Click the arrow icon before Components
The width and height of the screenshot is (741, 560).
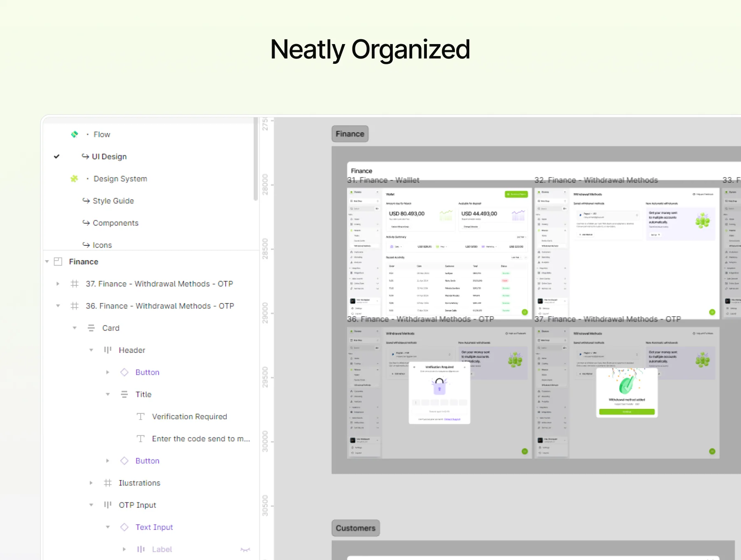click(x=86, y=223)
